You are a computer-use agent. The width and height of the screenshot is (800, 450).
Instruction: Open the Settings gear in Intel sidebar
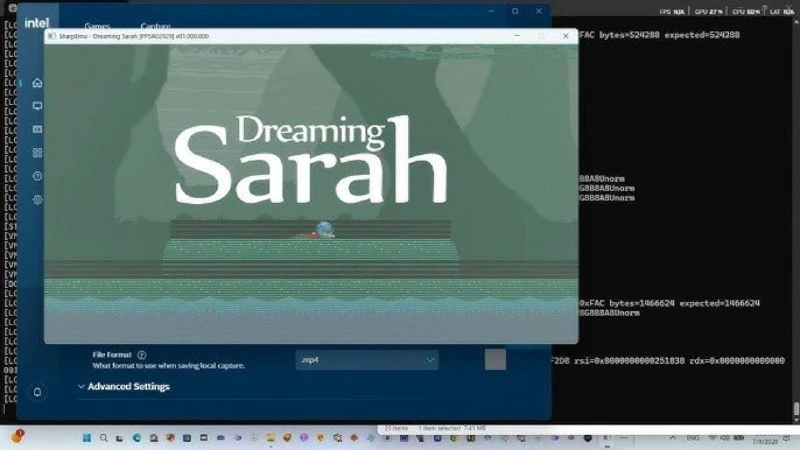(x=37, y=199)
